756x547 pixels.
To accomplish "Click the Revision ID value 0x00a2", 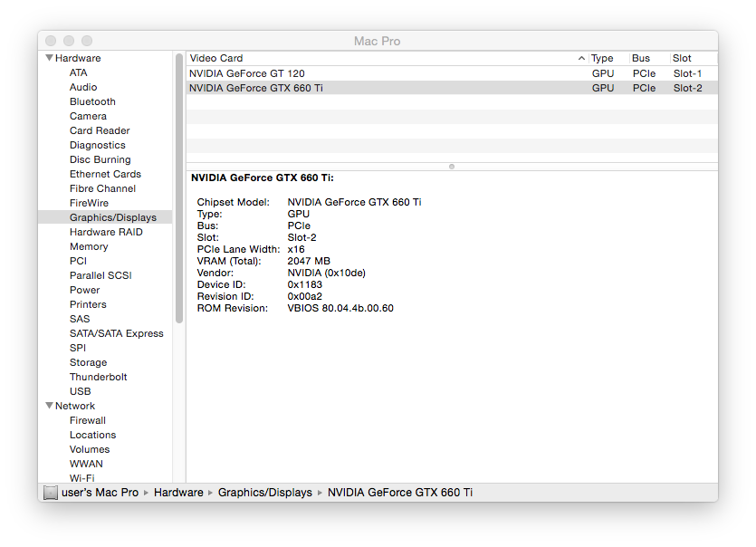I will (x=305, y=296).
